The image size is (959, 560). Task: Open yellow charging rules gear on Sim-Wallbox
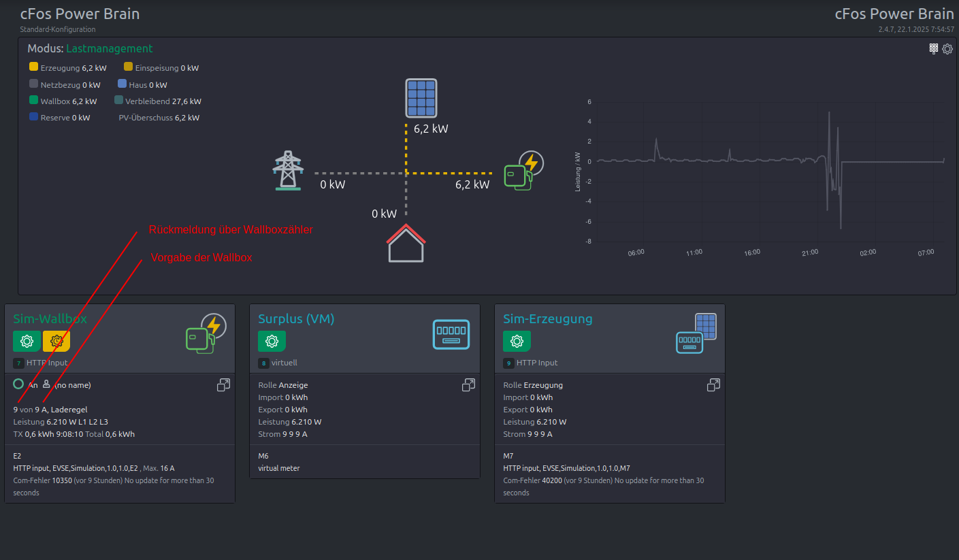coord(56,341)
